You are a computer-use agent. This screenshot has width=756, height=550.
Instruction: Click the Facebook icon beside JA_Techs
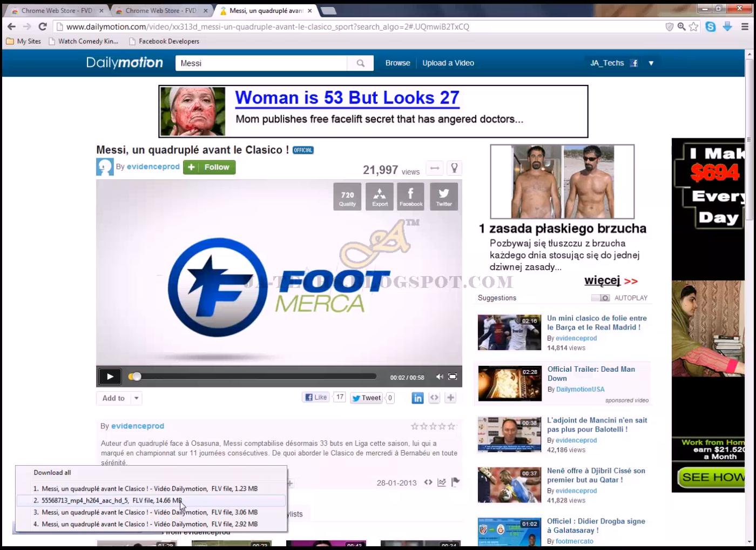(x=634, y=63)
